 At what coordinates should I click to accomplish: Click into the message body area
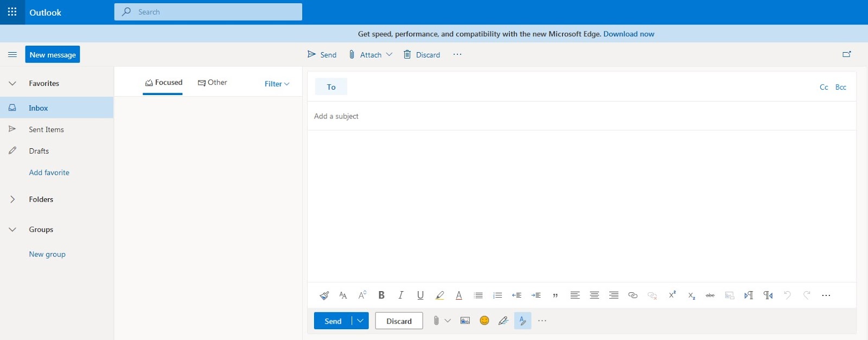click(582, 206)
